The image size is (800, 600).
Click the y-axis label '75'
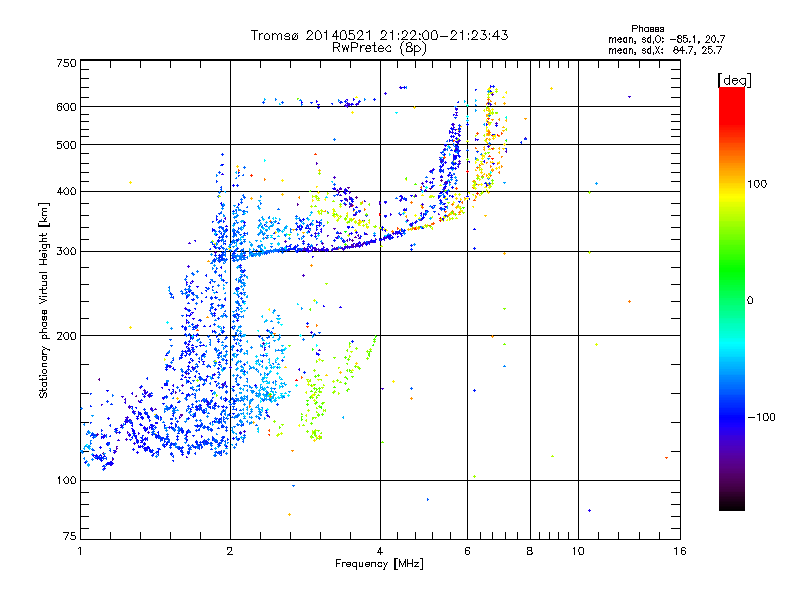click(70, 536)
